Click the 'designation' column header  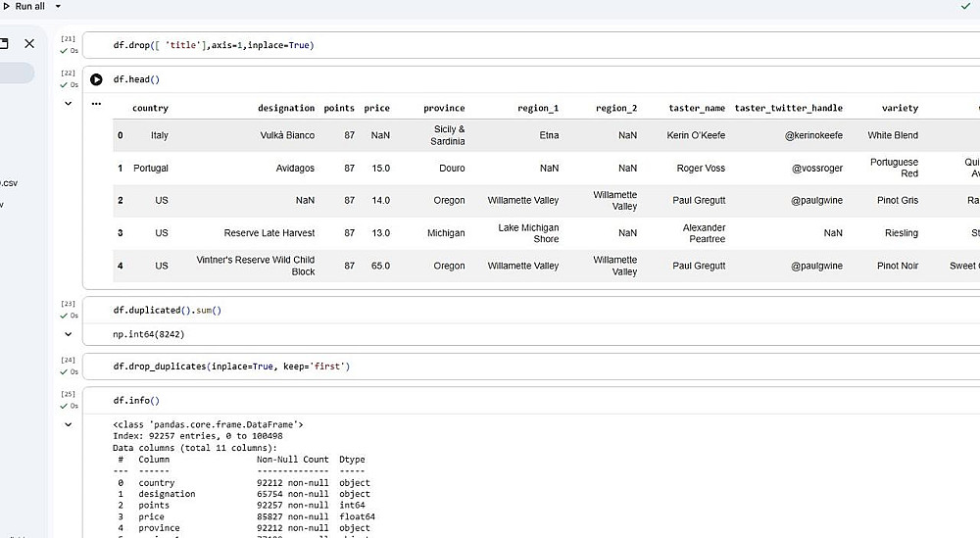pyautogui.click(x=286, y=108)
